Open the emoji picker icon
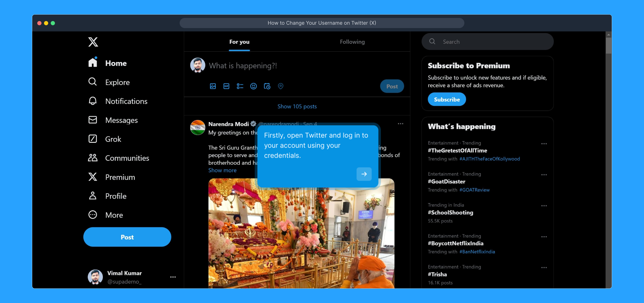The width and height of the screenshot is (644, 303). click(x=253, y=86)
